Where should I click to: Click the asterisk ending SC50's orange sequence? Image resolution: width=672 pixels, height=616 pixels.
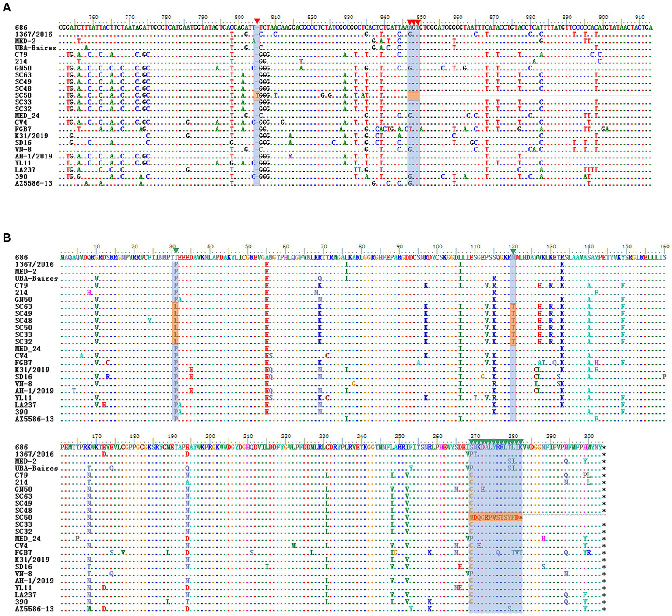(x=521, y=518)
